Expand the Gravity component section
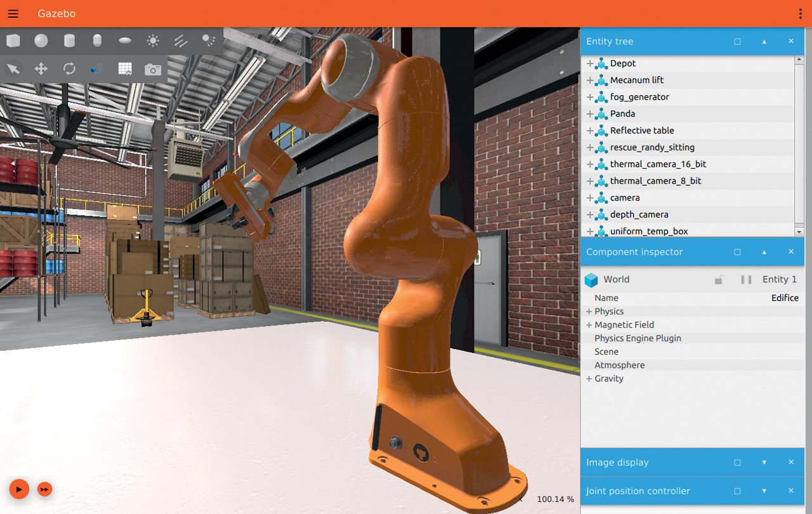The height and width of the screenshot is (514, 812). 589,379
